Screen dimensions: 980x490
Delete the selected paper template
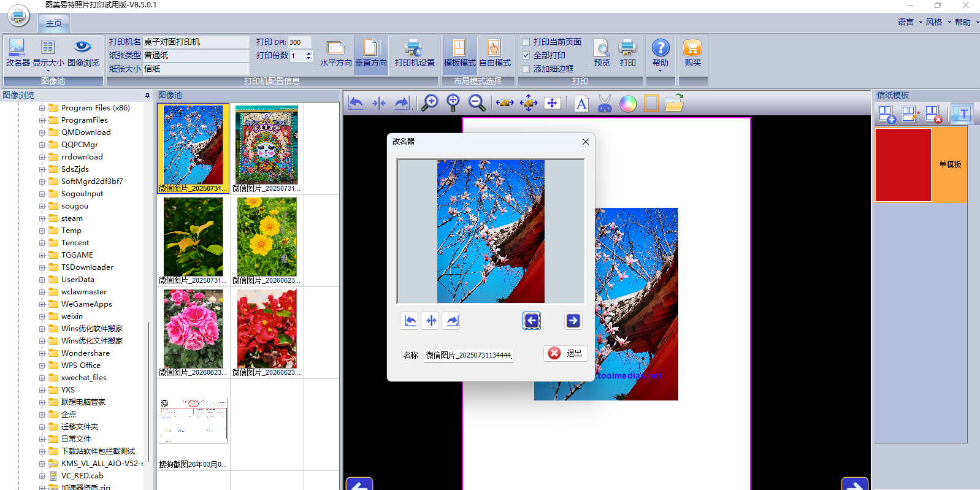coord(933,114)
